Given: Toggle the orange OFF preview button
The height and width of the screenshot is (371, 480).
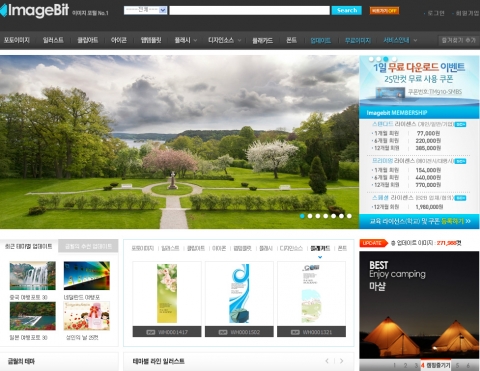Looking at the screenshot, I should click(384, 11).
